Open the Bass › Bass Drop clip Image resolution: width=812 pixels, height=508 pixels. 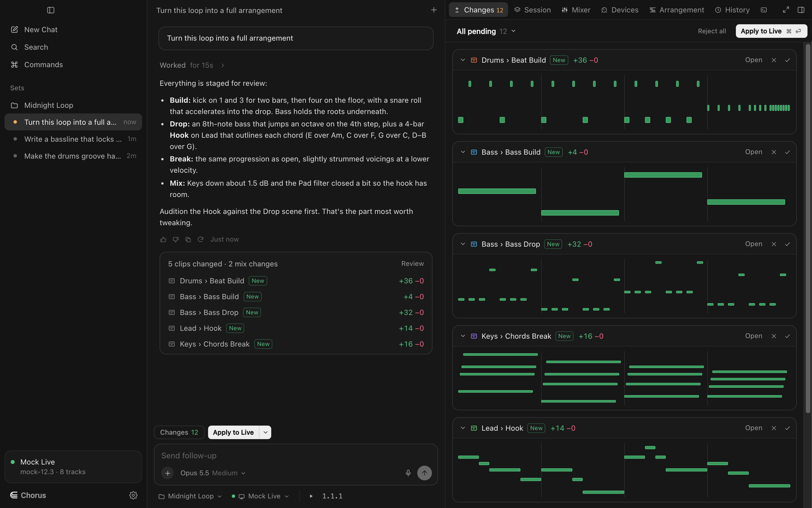click(753, 244)
